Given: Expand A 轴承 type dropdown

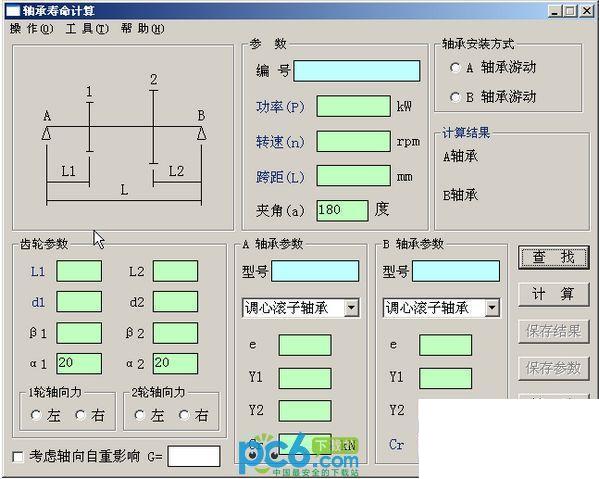Looking at the screenshot, I should tap(351, 308).
